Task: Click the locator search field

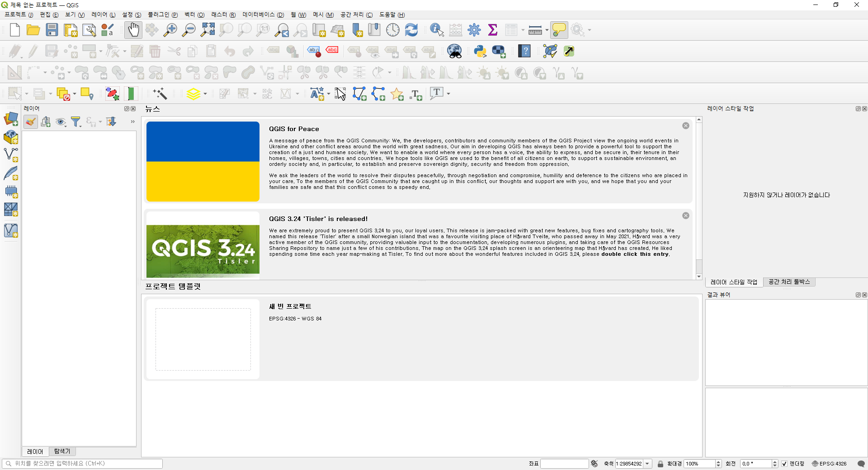Action: [82, 464]
